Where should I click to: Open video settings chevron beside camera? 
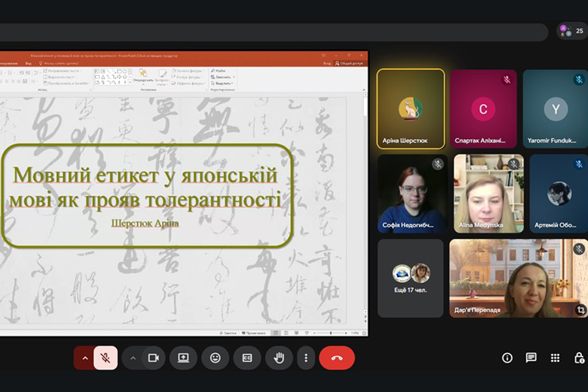click(x=133, y=358)
